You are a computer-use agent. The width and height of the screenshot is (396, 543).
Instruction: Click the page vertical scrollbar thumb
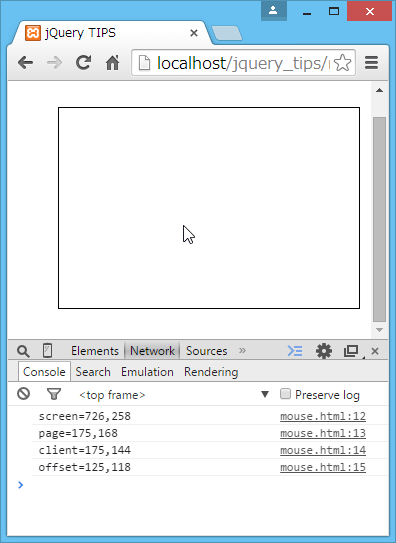tap(379, 220)
